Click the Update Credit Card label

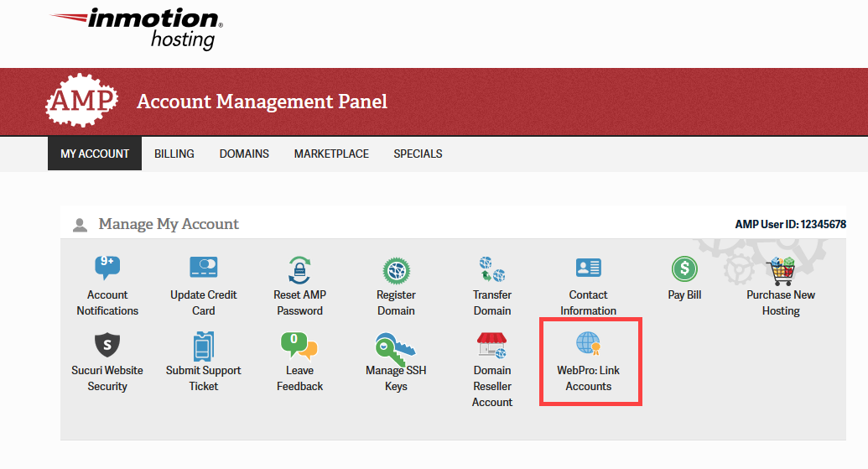203,303
